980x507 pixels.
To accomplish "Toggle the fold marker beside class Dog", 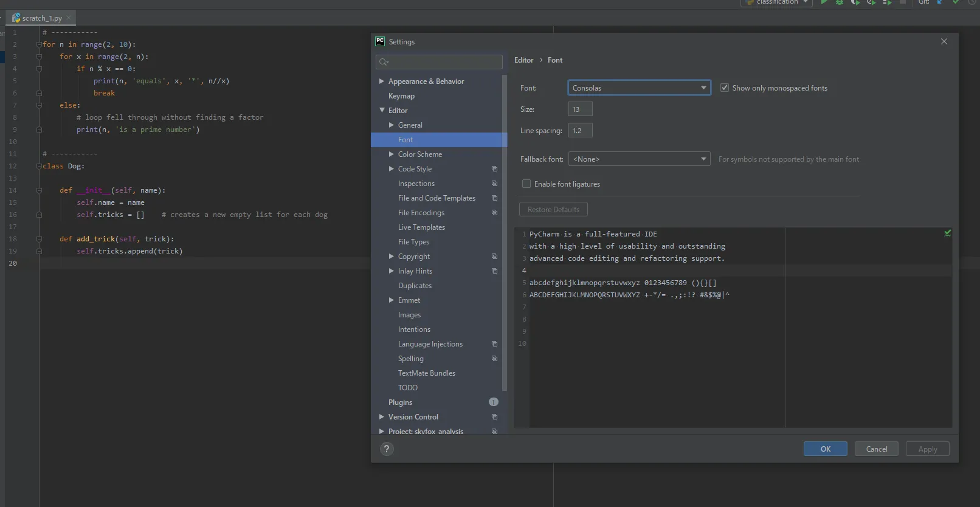I will [x=39, y=166].
